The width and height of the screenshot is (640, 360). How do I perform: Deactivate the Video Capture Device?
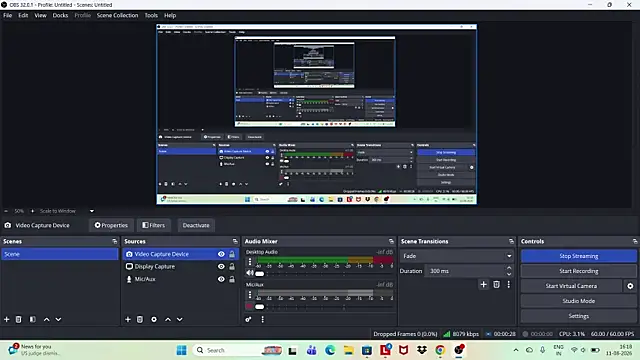[x=196, y=225]
